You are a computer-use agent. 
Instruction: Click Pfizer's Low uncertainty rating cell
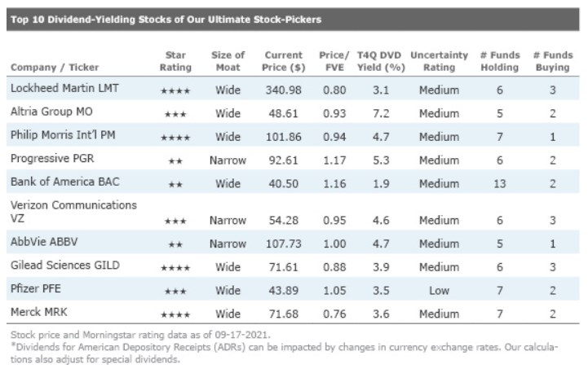439,291
